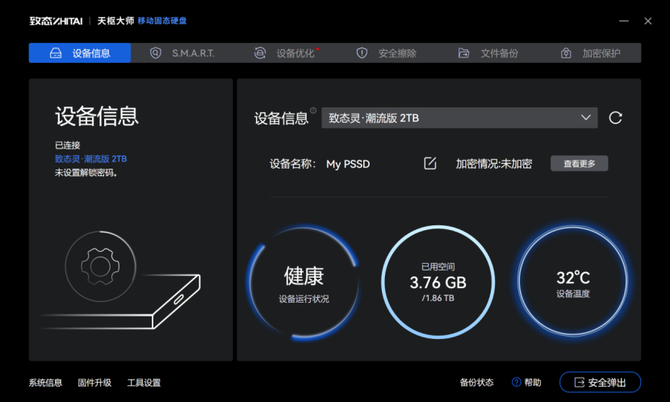The image size is (670, 402).
Task: Click the edit pencil icon beside My PSSD
Action: 430,163
